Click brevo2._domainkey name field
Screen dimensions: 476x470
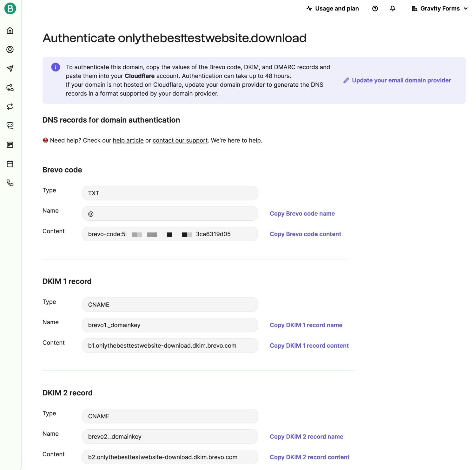click(x=170, y=437)
